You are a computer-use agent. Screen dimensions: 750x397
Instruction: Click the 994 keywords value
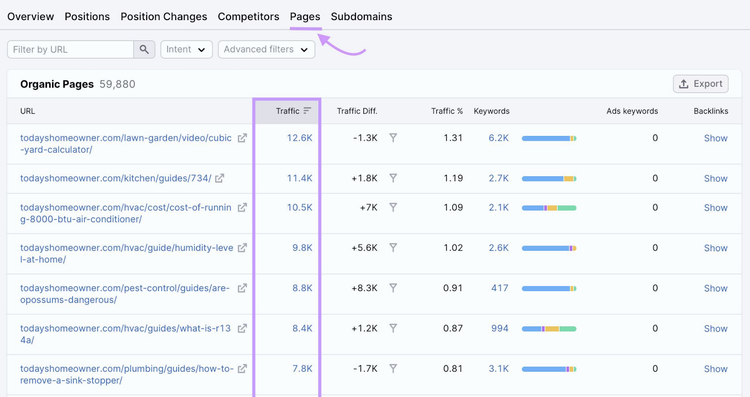click(500, 328)
